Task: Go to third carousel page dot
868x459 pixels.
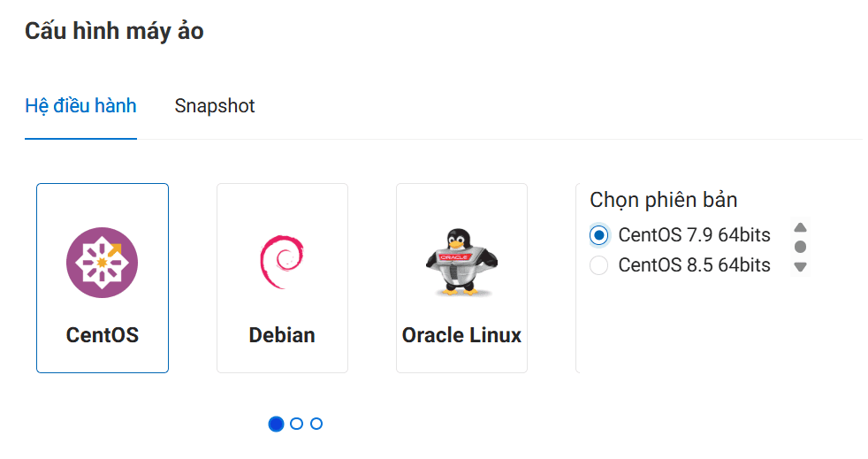Action: (x=316, y=424)
